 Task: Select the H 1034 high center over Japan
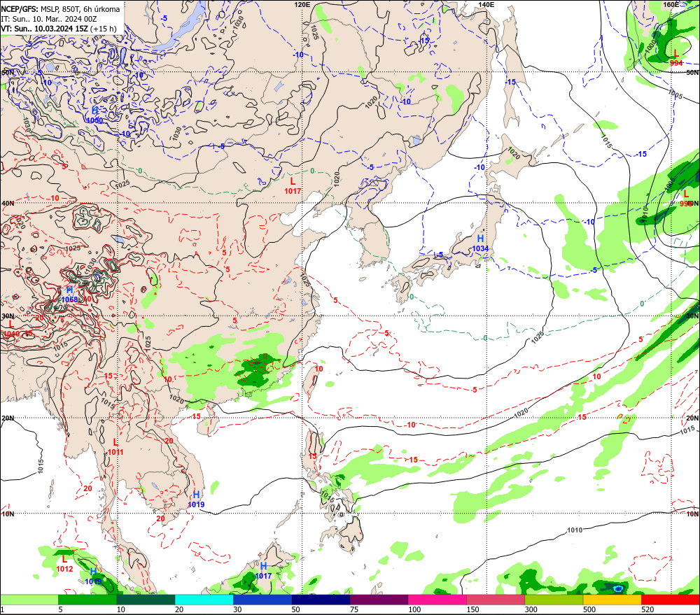[x=480, y=243]
